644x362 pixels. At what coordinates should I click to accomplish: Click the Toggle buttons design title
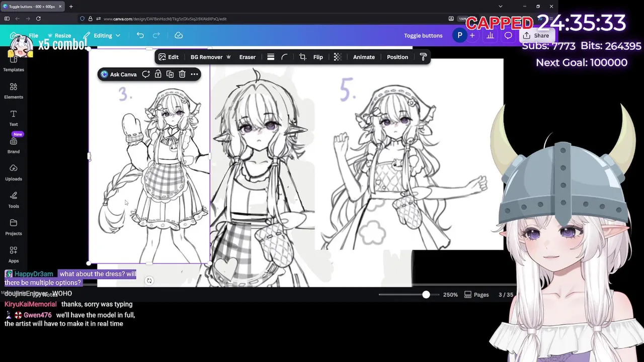(x=423, y=36)
